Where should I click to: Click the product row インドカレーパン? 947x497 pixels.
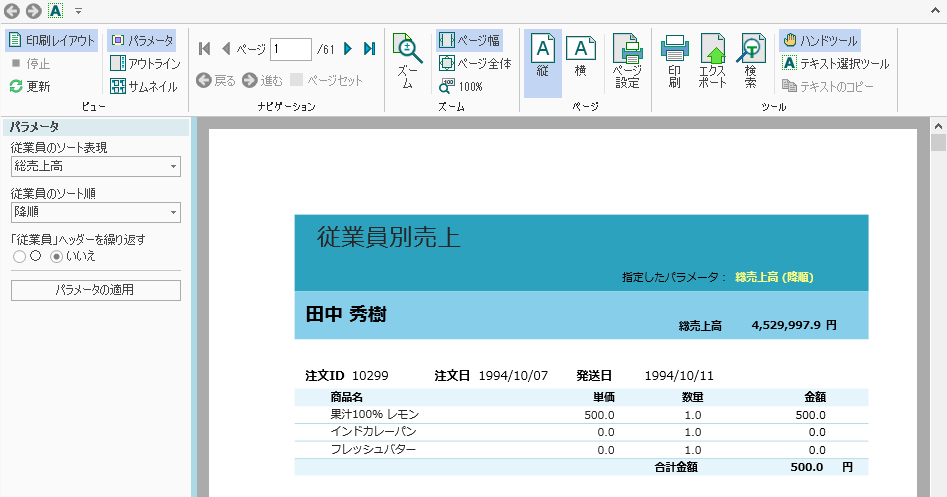click(x=581, y=432)
